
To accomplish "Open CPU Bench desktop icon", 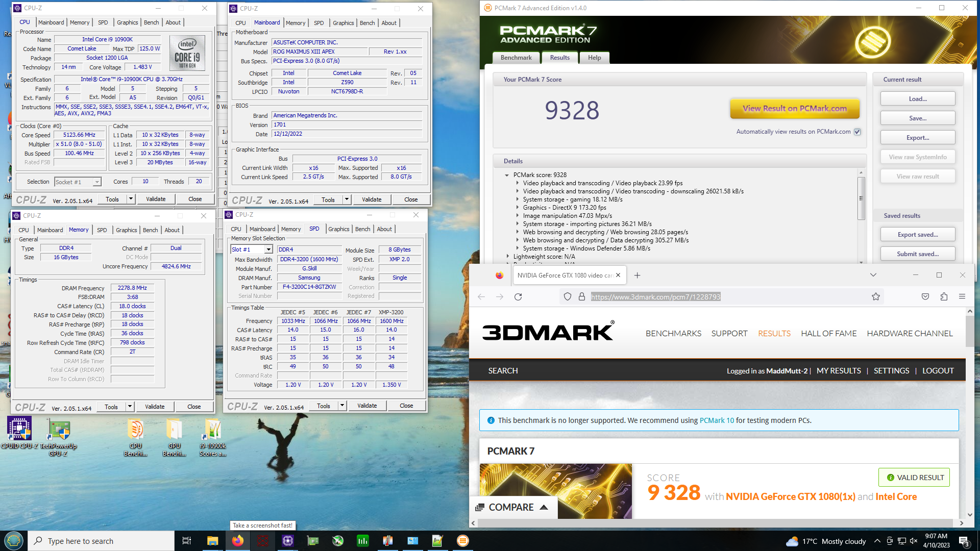I will (x=135, y=437).
